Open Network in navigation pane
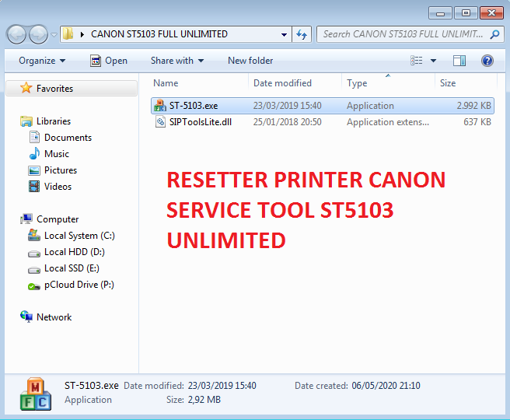The image size is (510, 420). pyautogui.click(x=54, y=317)
